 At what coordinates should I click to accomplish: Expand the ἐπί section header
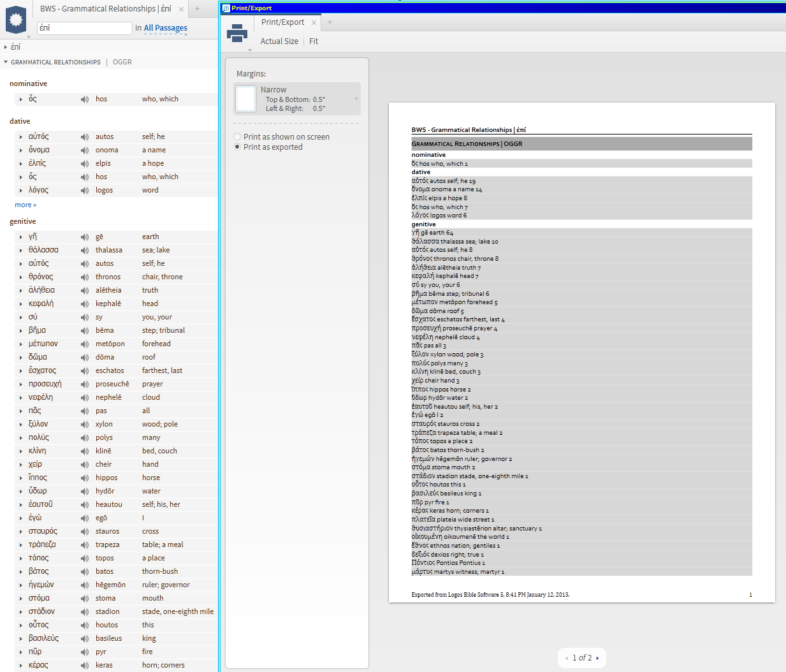pos(6,47)
